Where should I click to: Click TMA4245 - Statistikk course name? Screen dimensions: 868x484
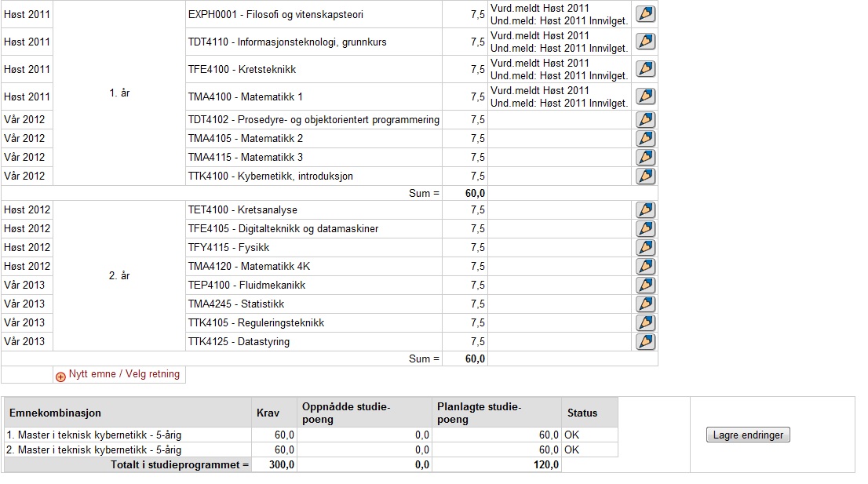(235, 304)
